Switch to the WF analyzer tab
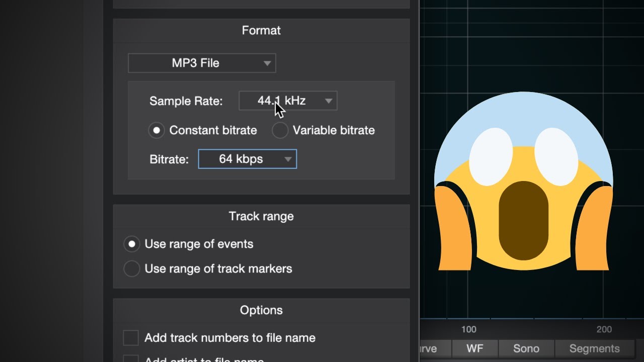The height and width of the screenshot is (362, 644). [x=475, y=348]
